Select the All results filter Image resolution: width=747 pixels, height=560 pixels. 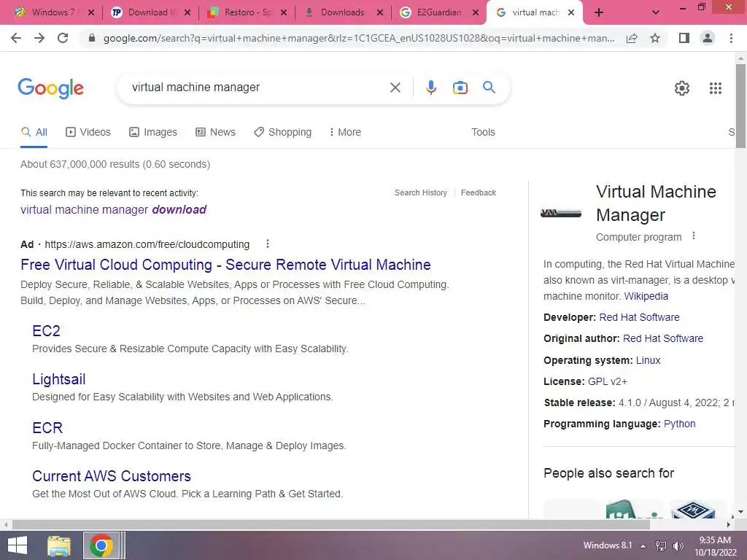(34, 133)
